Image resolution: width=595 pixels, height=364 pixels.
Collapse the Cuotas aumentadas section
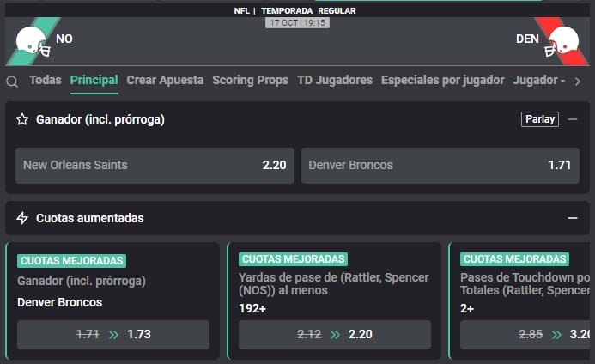point(573,218)
